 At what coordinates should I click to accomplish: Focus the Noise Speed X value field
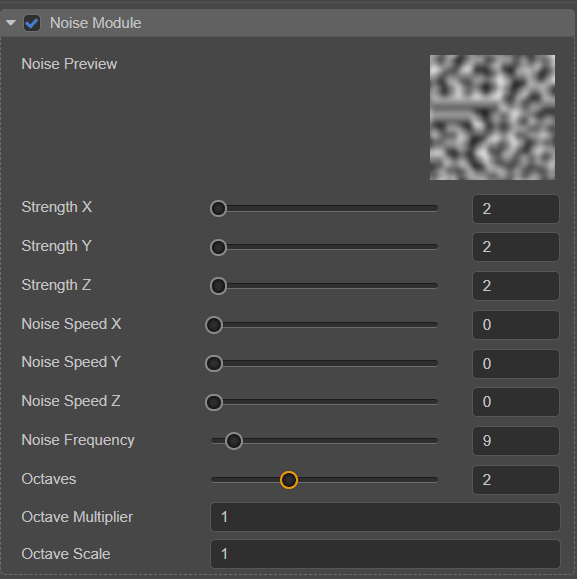[x=516, y=325]
